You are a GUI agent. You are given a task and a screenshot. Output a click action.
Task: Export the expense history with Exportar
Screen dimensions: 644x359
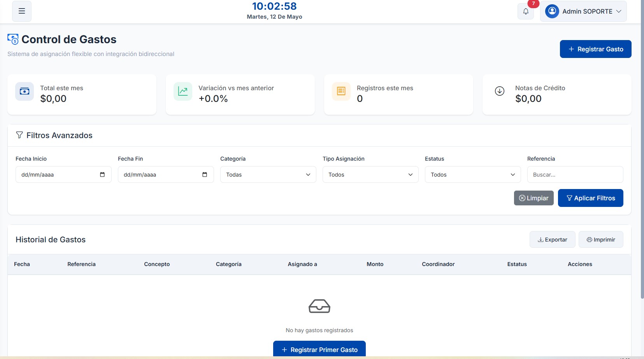[x=553, y=240]
